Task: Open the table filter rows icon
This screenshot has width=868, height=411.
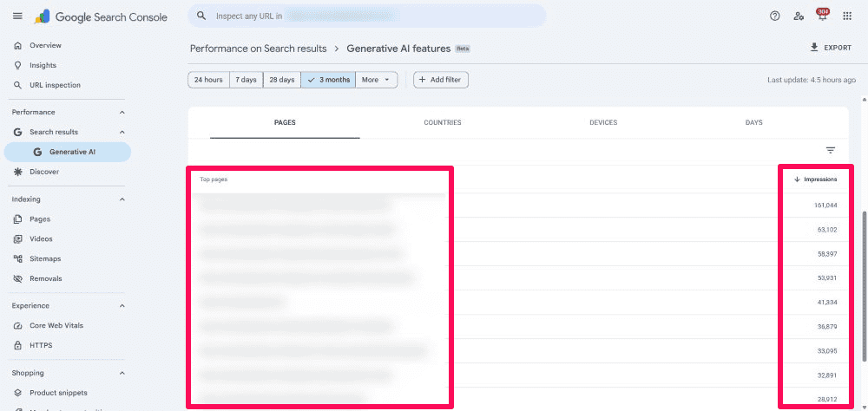Action: click(x=831, y=150)
